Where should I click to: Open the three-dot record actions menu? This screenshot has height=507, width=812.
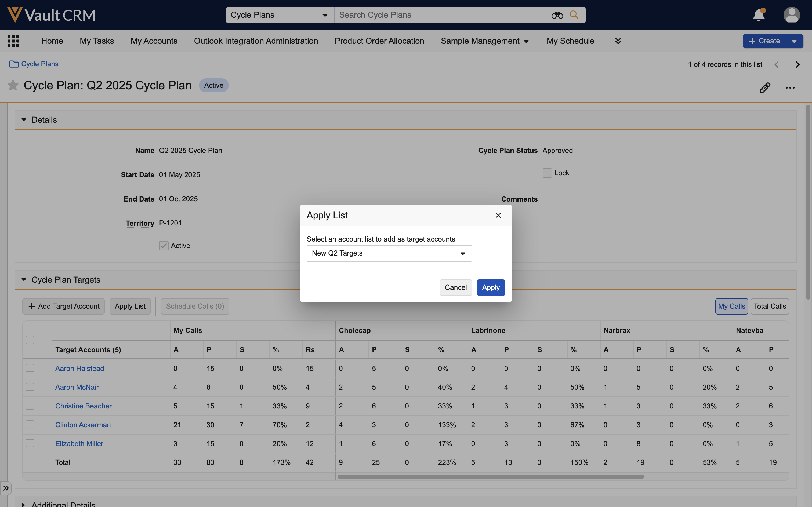790,87
